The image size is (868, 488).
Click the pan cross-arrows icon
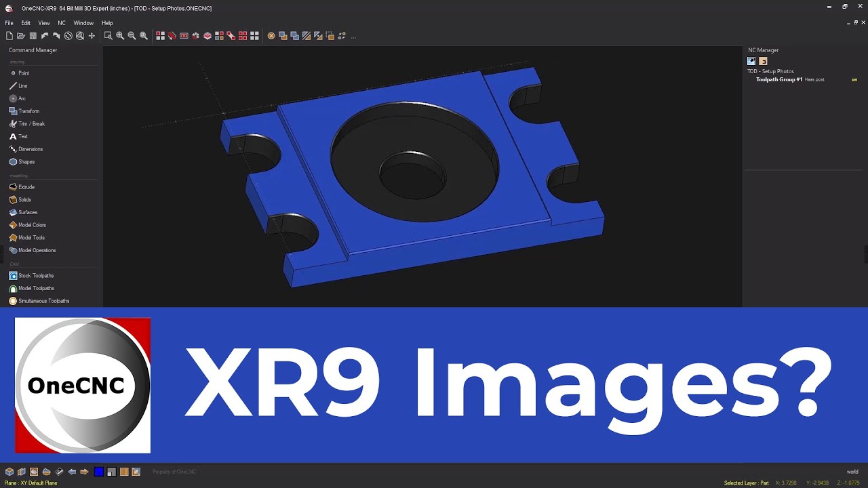[x=92, y=36]
